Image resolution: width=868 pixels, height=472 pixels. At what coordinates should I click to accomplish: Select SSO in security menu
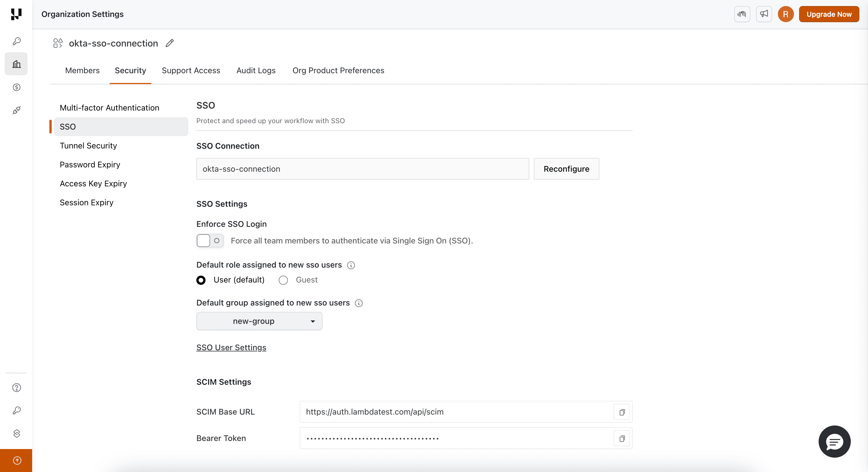121,127
